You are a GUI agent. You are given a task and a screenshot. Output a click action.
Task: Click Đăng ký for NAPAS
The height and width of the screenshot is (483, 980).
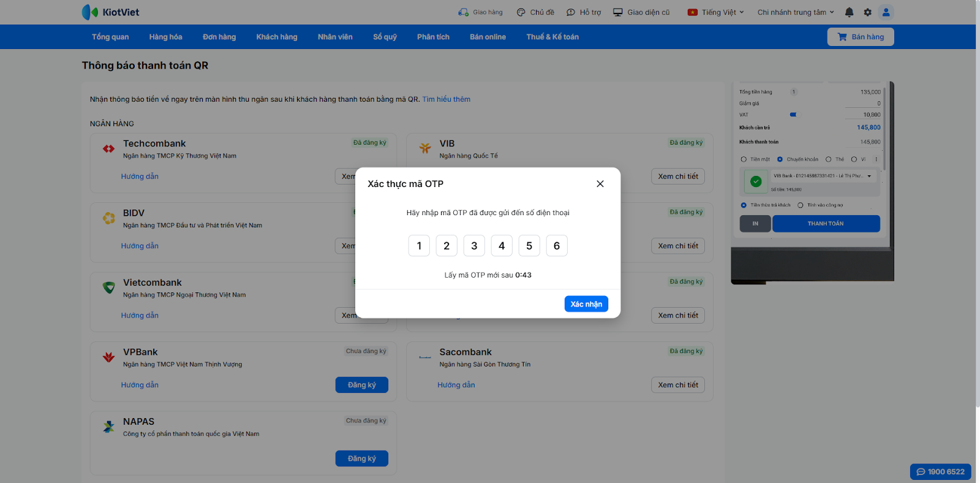[362, 458]
